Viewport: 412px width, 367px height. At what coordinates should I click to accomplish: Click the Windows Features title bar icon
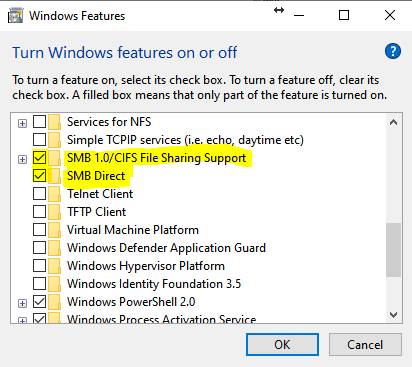point(15,16)
